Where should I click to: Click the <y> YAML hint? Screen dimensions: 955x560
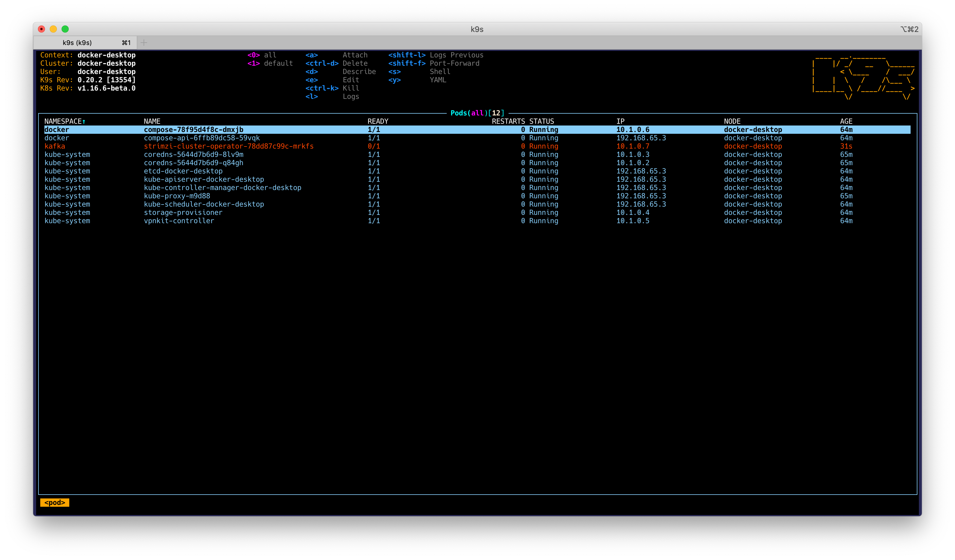tap(417, 80)
